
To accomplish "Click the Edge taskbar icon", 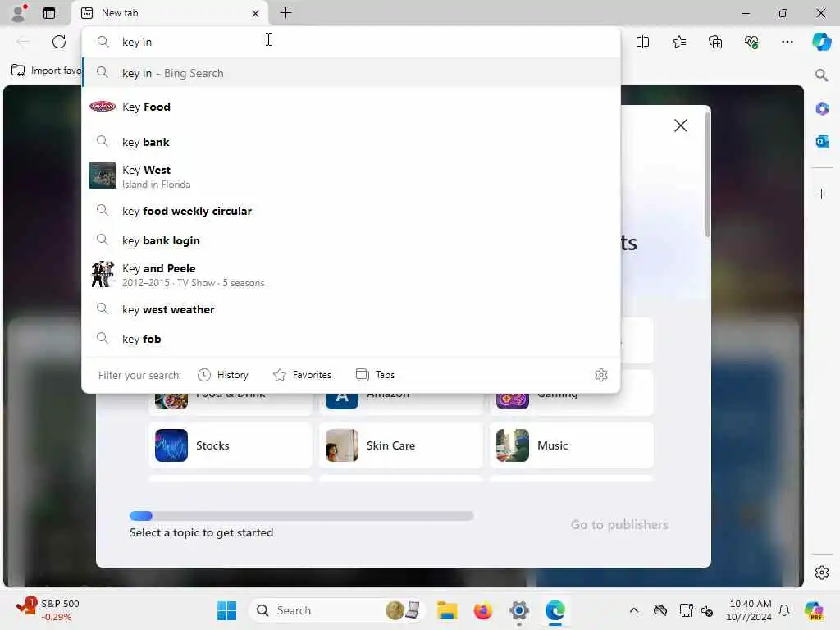I will click(x=555, y=610).
